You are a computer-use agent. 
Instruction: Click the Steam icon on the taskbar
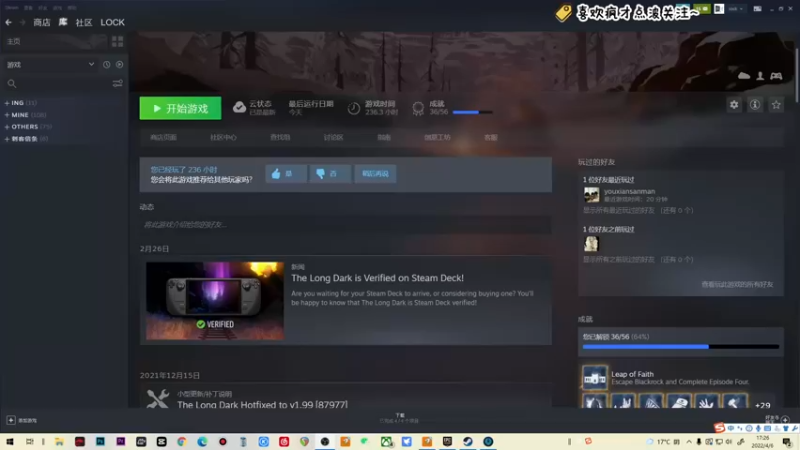pyautogui.click(x=467, y=441)
